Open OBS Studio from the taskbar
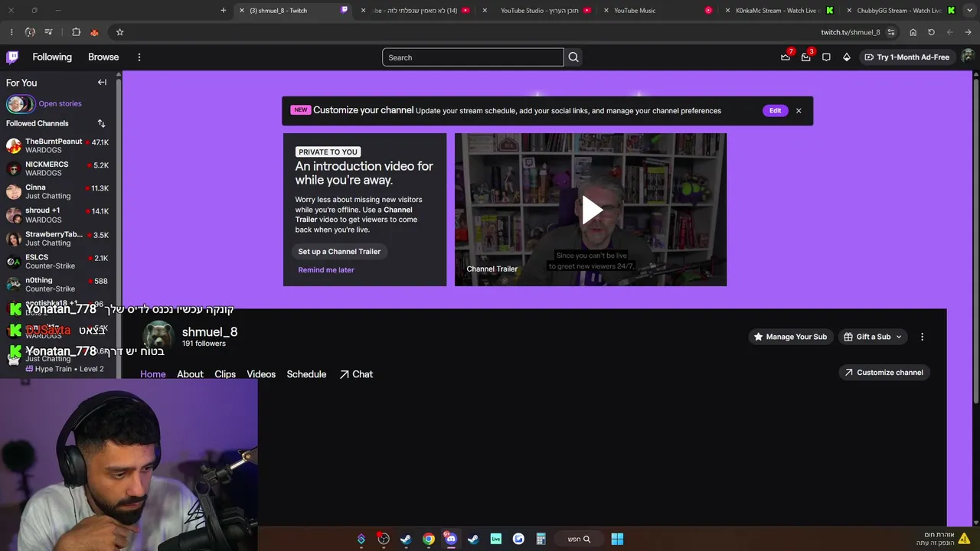 [384, 539]
